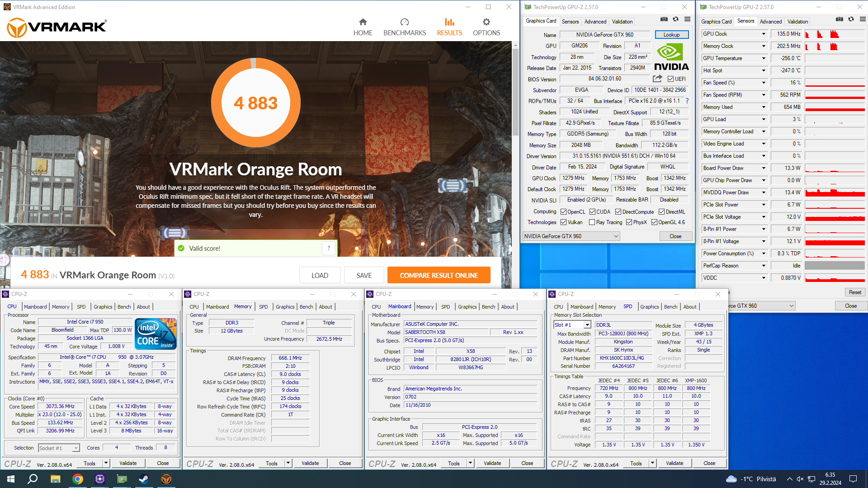This screenshot has height=488, width=868.
Task: Open SPD tab in CPU-Z Memory window
Action: point(264,307)
